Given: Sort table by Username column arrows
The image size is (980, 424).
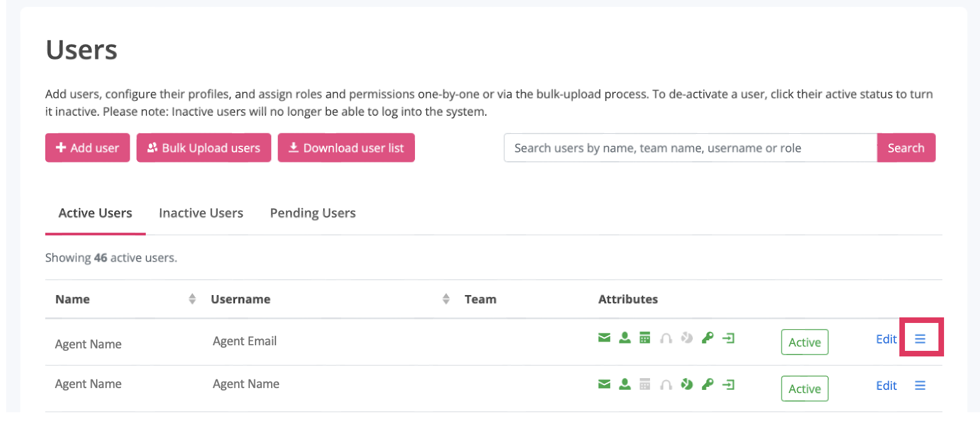Looking at the screenshot, I should coord(446,299).
